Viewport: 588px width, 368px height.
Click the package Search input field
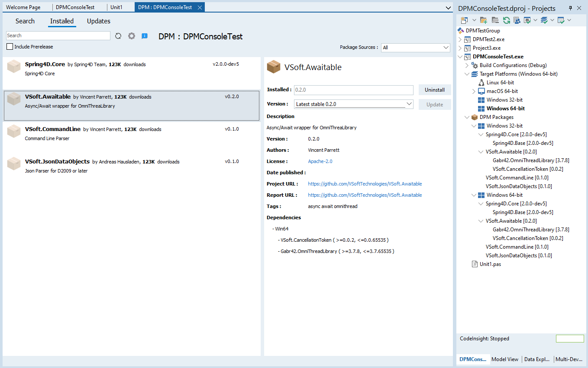click(x=58, y=35)
